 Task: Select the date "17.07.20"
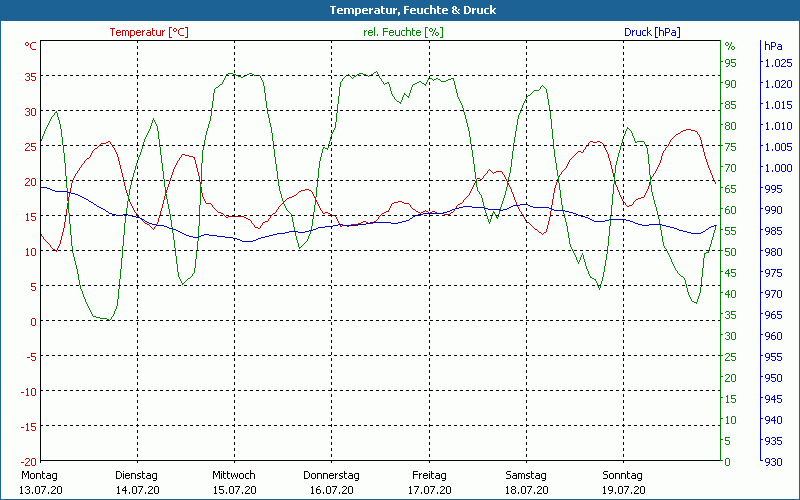pyautogui.click(x=430, y=490)
